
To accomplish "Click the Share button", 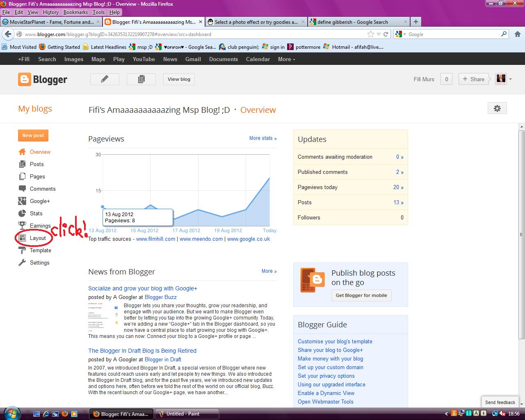I will coord(473,79).
